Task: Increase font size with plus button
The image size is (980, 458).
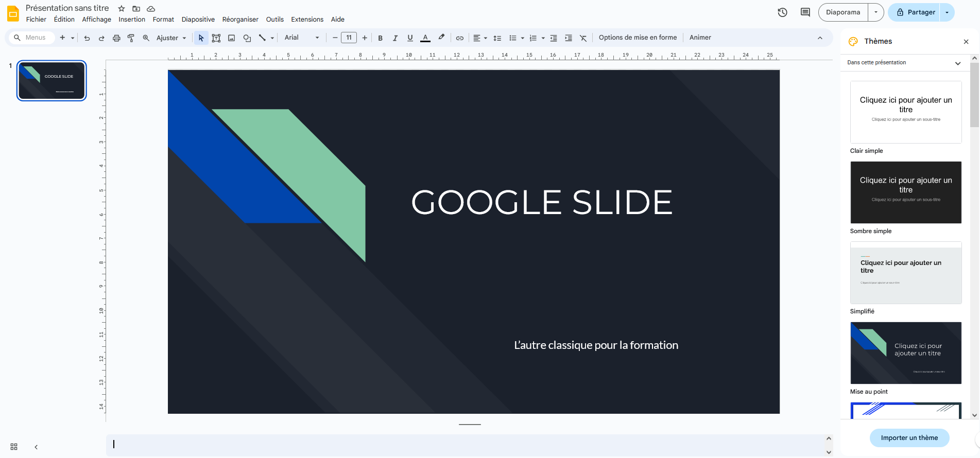Action: tap(365, 38)
